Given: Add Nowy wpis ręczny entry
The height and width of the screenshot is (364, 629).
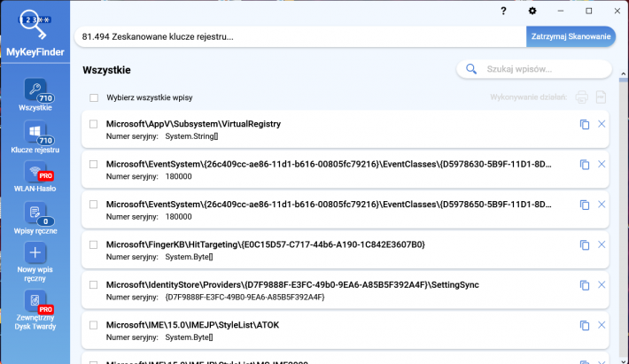Looking at the screenshot, I should click(x=35, y=261).
